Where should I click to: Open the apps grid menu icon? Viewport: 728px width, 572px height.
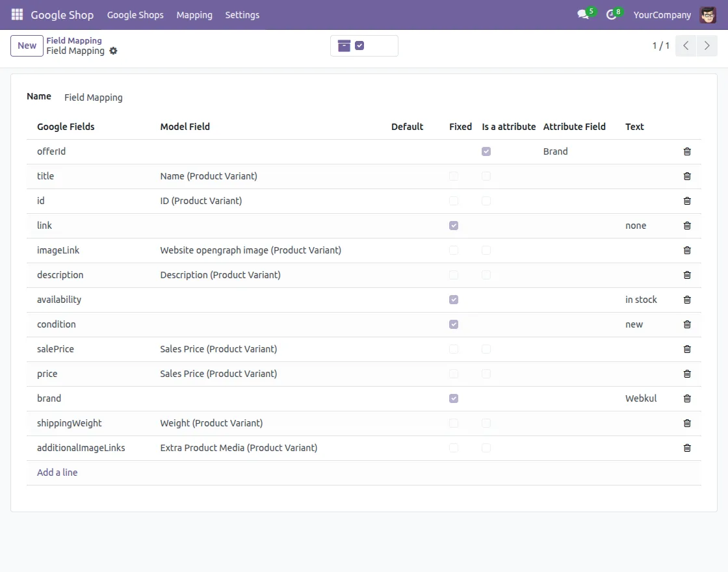(x=17, y=14)
